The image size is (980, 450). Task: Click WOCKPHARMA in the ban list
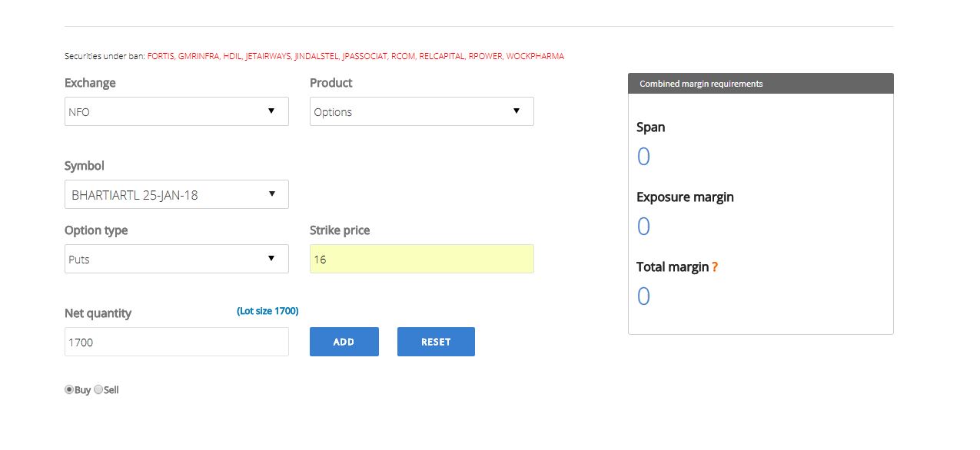pos(535,56)
